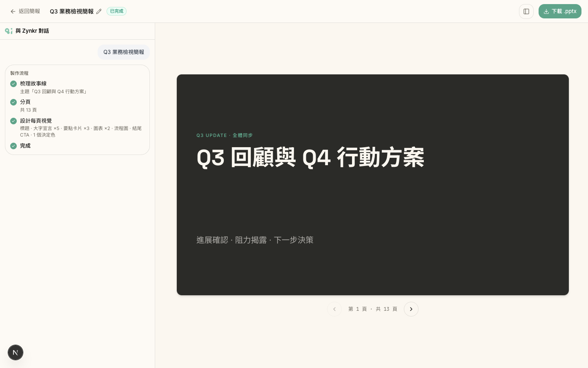Click the Q3 業務檢視簡報 chat message bubble
This screenshot has height=368, width=588.
124,52
